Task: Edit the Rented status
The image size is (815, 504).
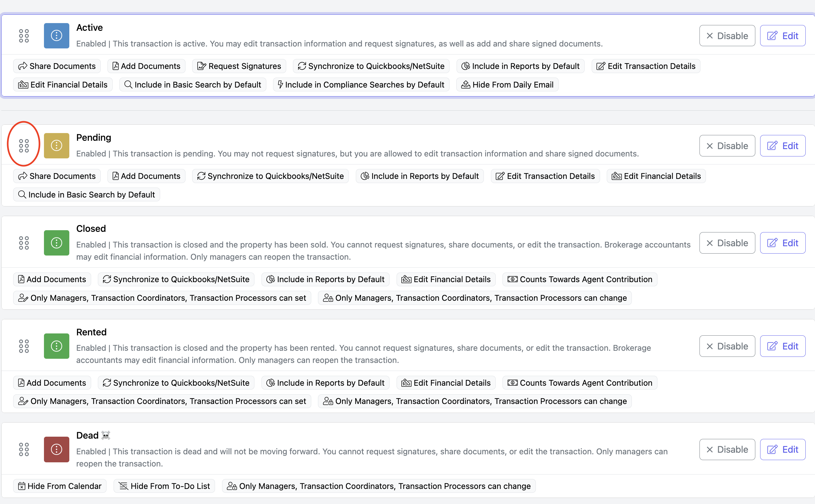Action: (782, 346)
